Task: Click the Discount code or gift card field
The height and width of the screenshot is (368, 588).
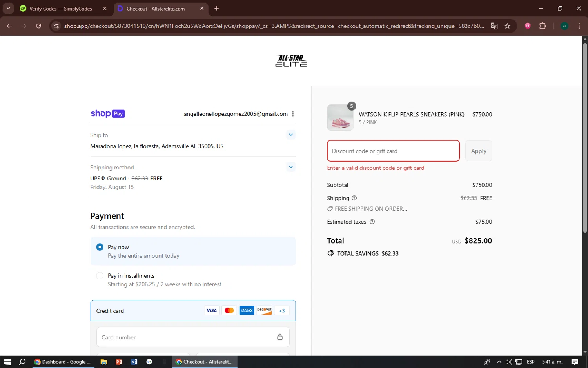Action: pos(393,151)
